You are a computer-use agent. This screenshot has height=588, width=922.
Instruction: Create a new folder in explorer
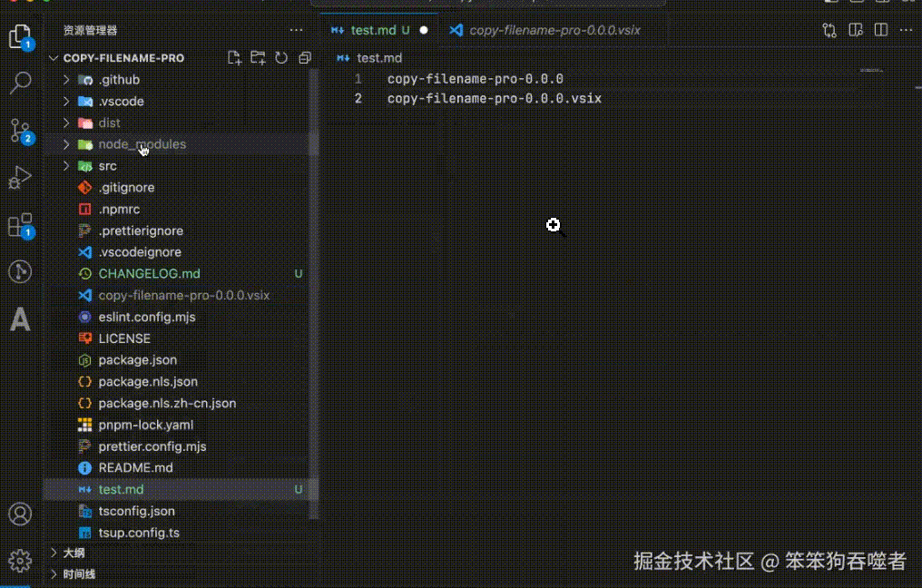258,58
